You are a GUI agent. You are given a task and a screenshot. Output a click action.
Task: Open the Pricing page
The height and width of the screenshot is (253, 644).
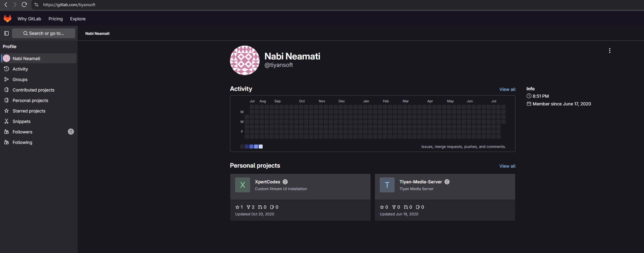55,19
